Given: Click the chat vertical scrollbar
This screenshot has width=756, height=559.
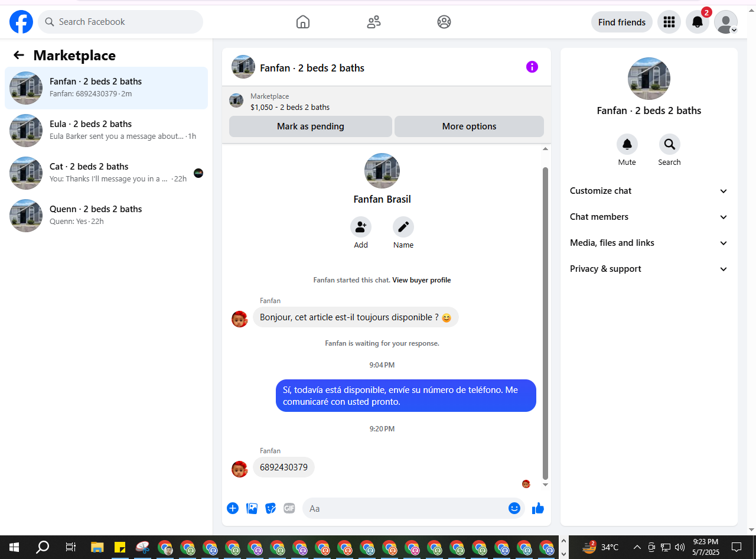Looking at the screenshot, I should tap(546, 323).
